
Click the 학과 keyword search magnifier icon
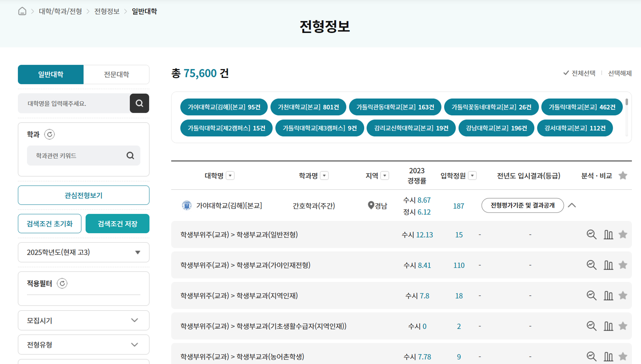[130, 155]
